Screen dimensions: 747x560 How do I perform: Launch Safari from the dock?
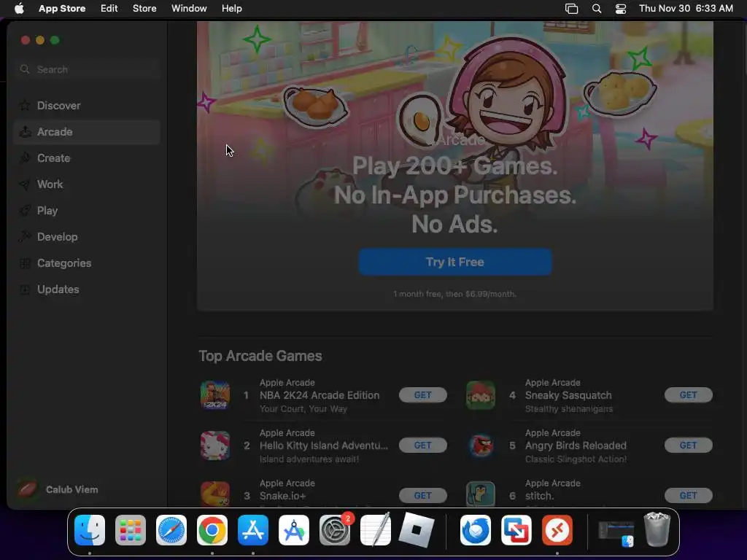(171, 530)
